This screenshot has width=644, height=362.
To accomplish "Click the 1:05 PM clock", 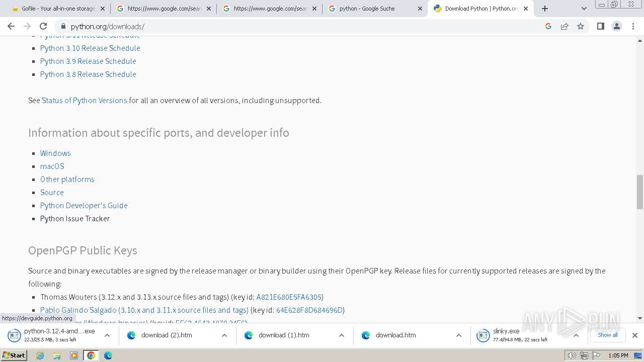I will click(x=618, y=355).
